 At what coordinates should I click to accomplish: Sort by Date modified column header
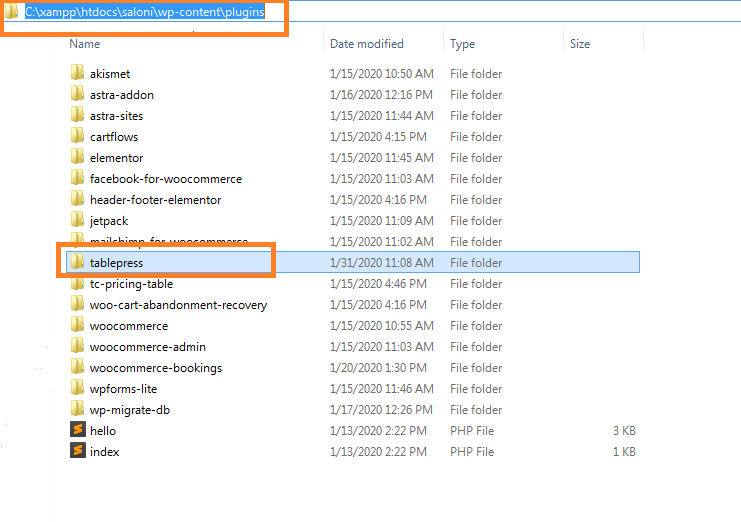click(367, 44)
